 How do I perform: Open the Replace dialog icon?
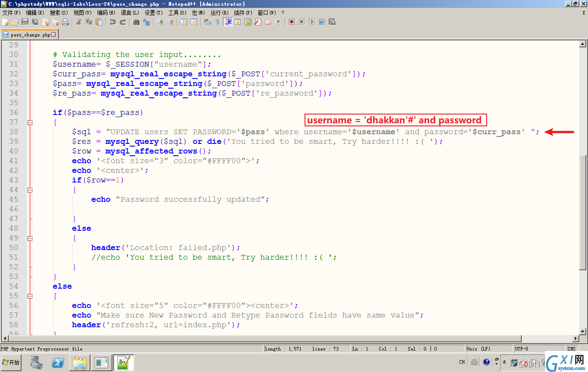[147, 22]
